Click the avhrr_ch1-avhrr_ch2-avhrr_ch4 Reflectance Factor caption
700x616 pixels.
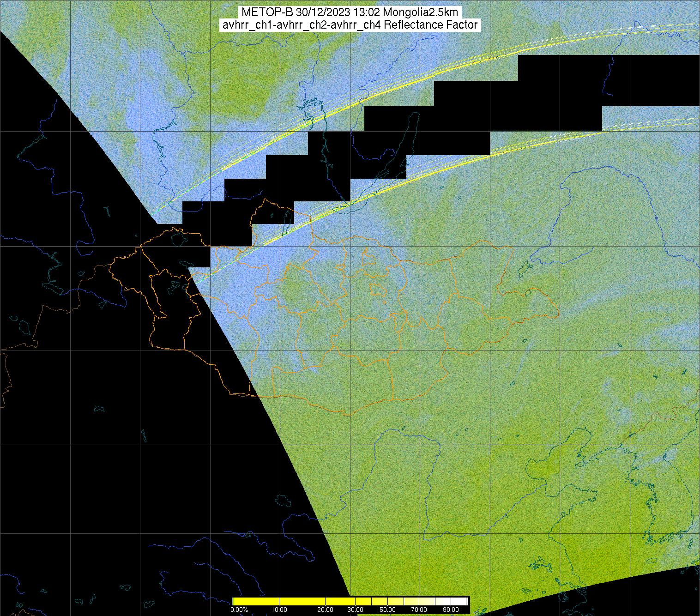pyautogui.click(x=350, y=25)
